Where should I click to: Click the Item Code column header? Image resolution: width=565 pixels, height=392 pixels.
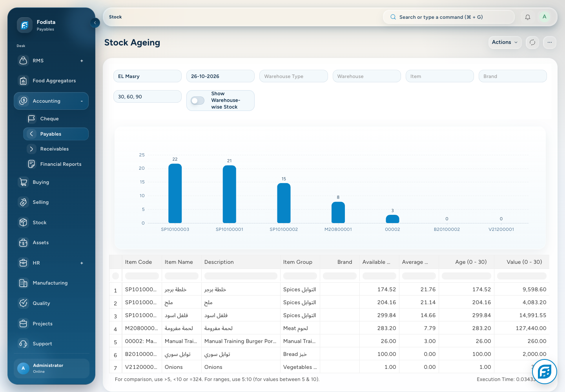139,262
